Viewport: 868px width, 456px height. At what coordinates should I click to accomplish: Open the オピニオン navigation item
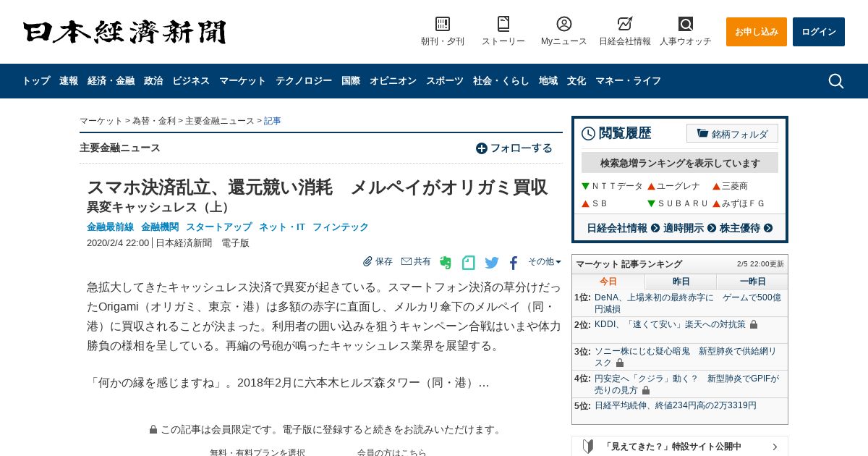pos(393,81)
